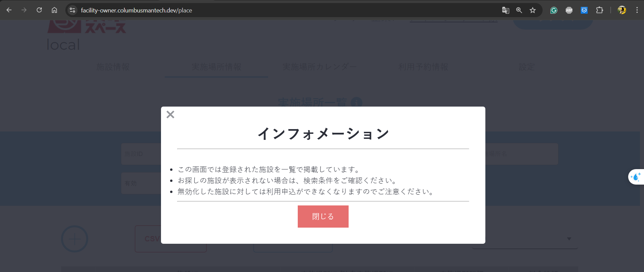Click the browser back arrow
This screenshot has width=644, height=272.
(9, 10)
